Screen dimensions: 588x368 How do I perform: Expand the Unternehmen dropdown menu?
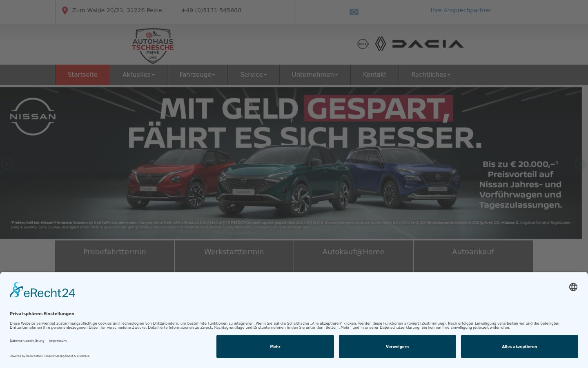click(x=315, y=75)
